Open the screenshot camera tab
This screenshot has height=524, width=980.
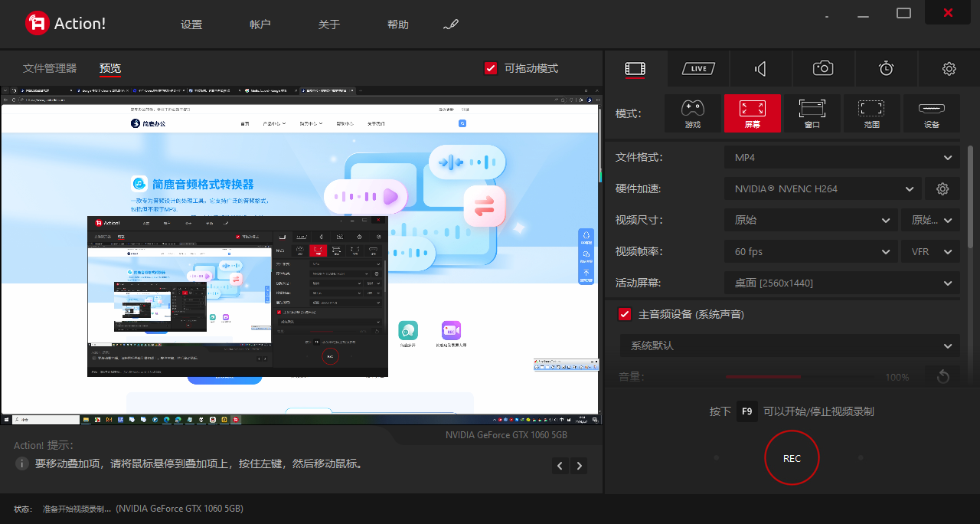click(823, 69)
